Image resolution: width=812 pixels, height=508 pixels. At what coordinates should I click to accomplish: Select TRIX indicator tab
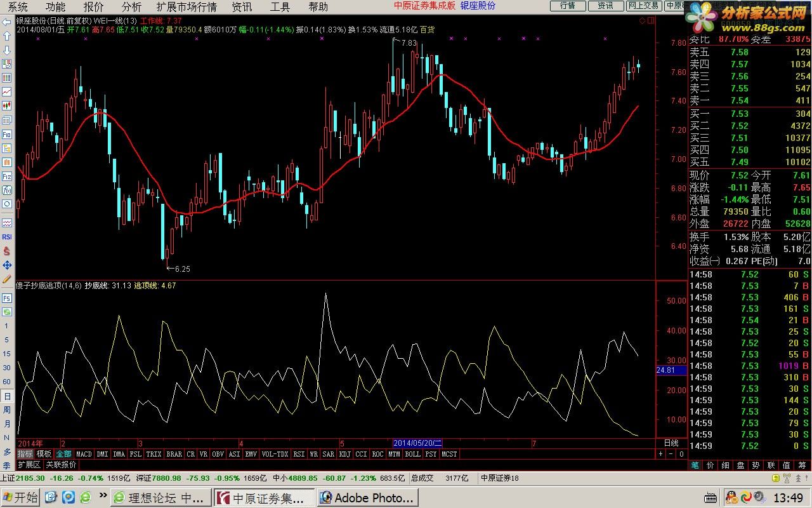click(154, 454)
